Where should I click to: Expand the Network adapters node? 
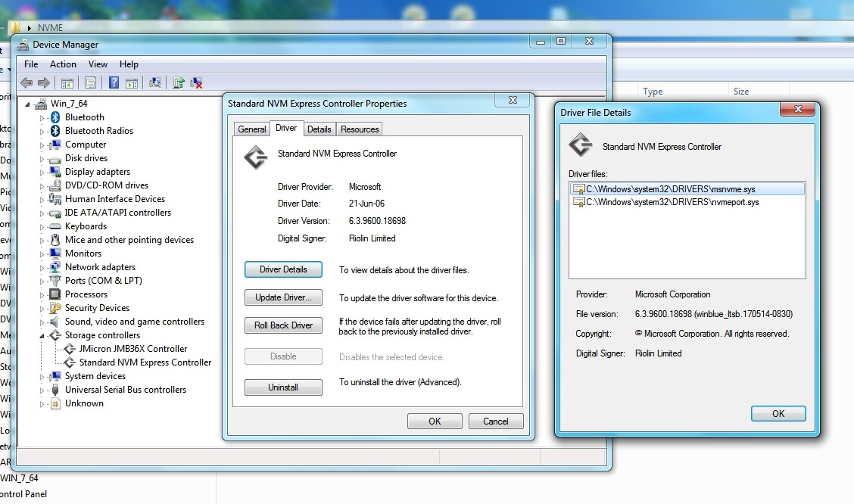43,266
